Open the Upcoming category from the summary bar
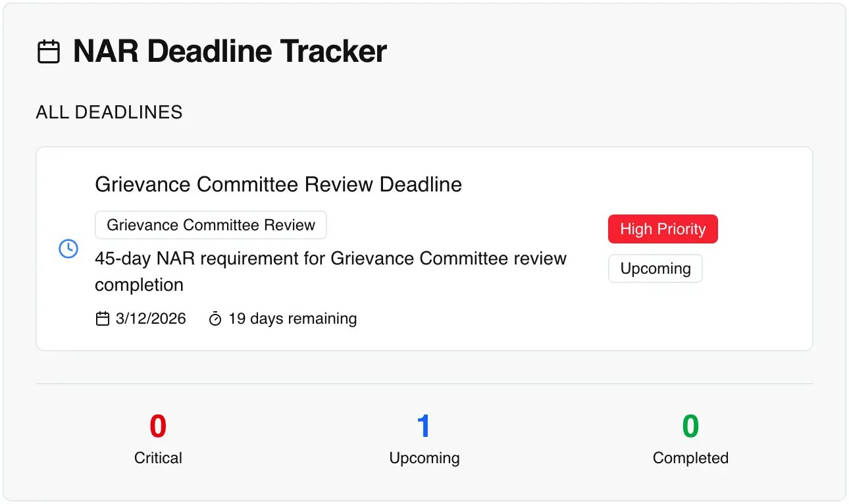This screenshot has height=504, width=849. (424, 438)
